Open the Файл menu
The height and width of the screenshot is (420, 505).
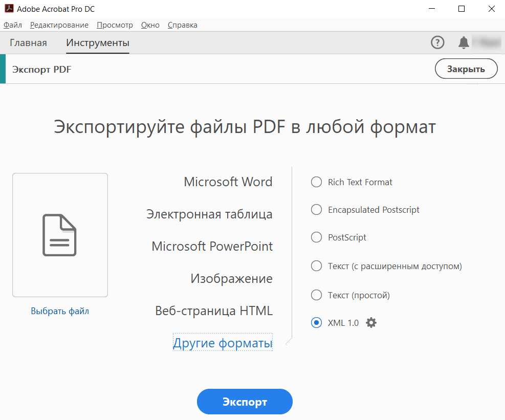pyautogui.click(x=12, y=25)
